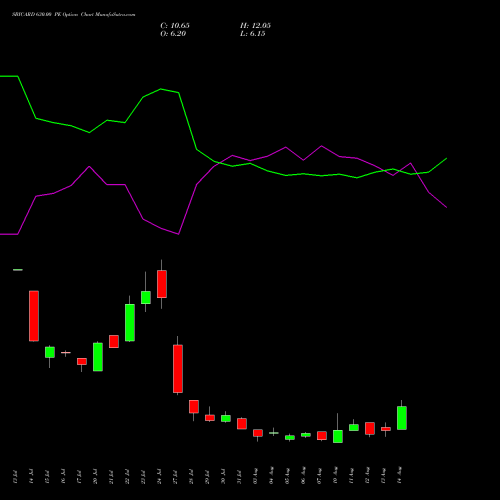Click the small green dash marker for 13 Jul

pyautogui.click(x=18, y=270)
